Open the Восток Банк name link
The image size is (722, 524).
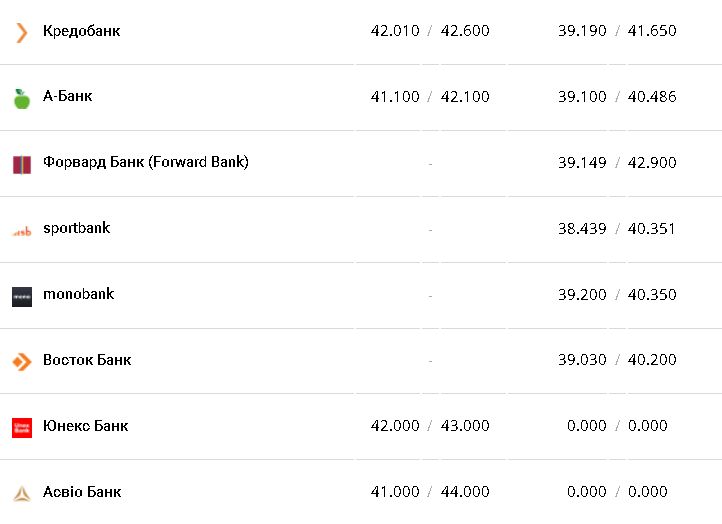click(x=87, y=360)
